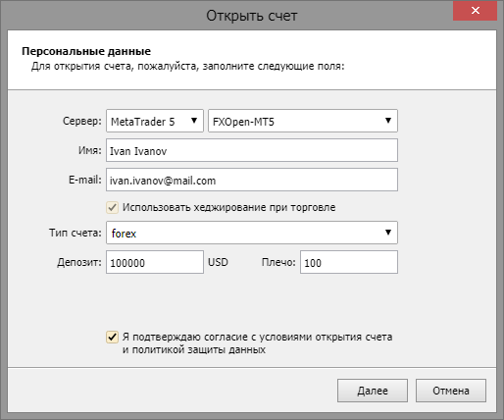The height and width of the screenshot is (420, 504).
Task: Cancel with the Отмена button
Action: pyautogui.click(x=451, y=391)
